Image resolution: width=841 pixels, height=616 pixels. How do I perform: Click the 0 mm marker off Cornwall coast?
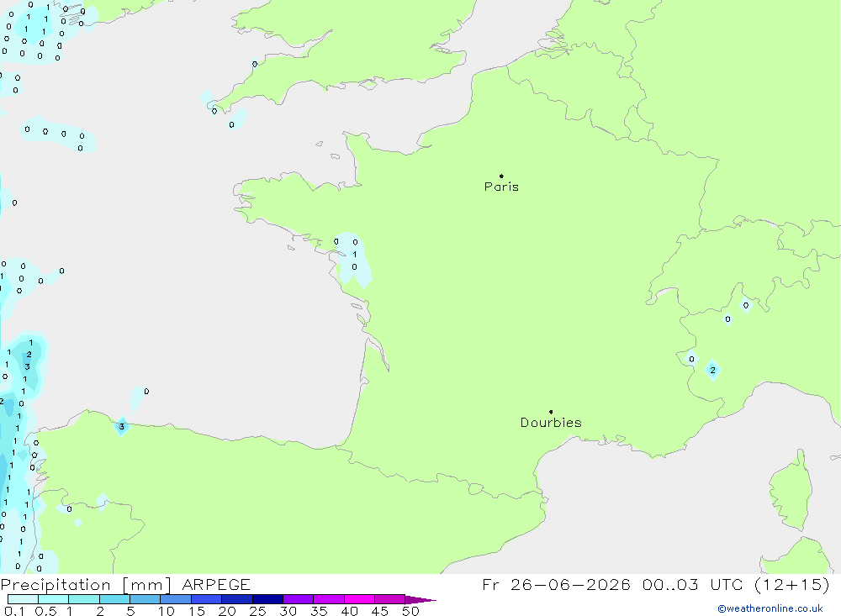[x=231, y=124]
